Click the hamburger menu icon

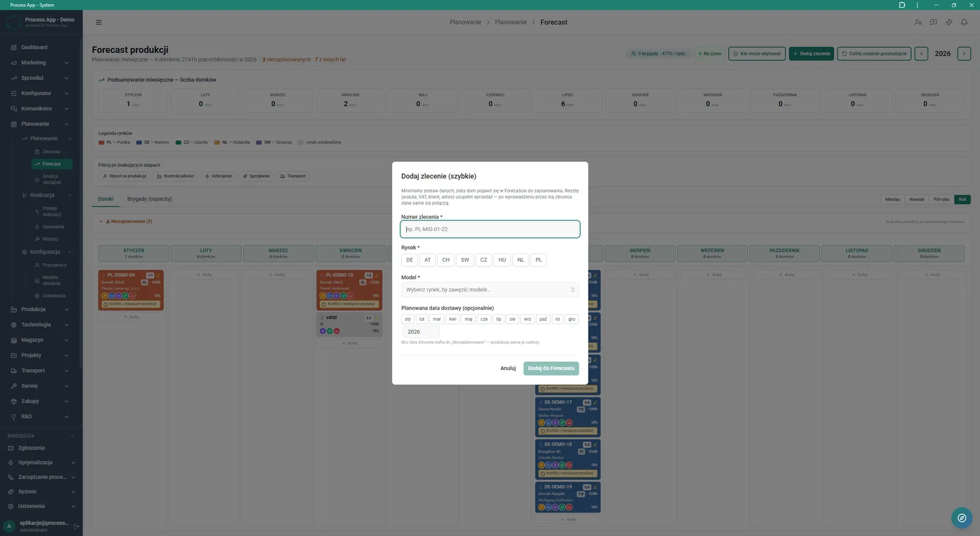pyautogui.click(x=99, y=22)
